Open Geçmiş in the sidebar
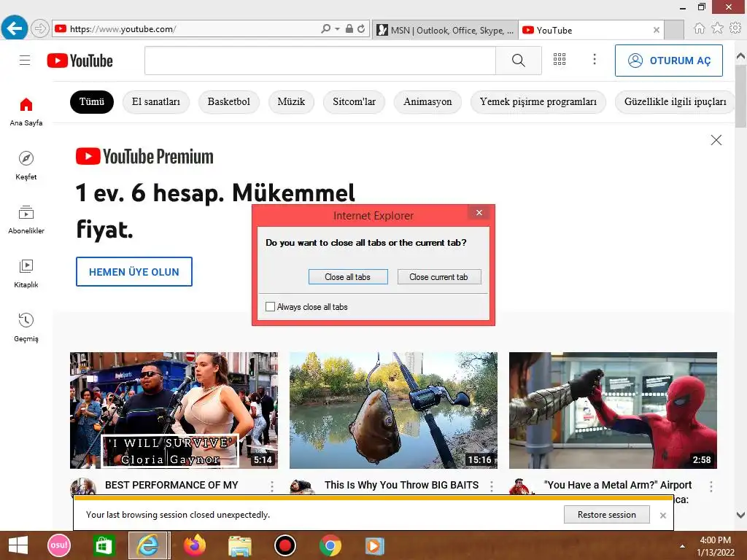Viewport: 747px width, 560px height. point(26,327)
